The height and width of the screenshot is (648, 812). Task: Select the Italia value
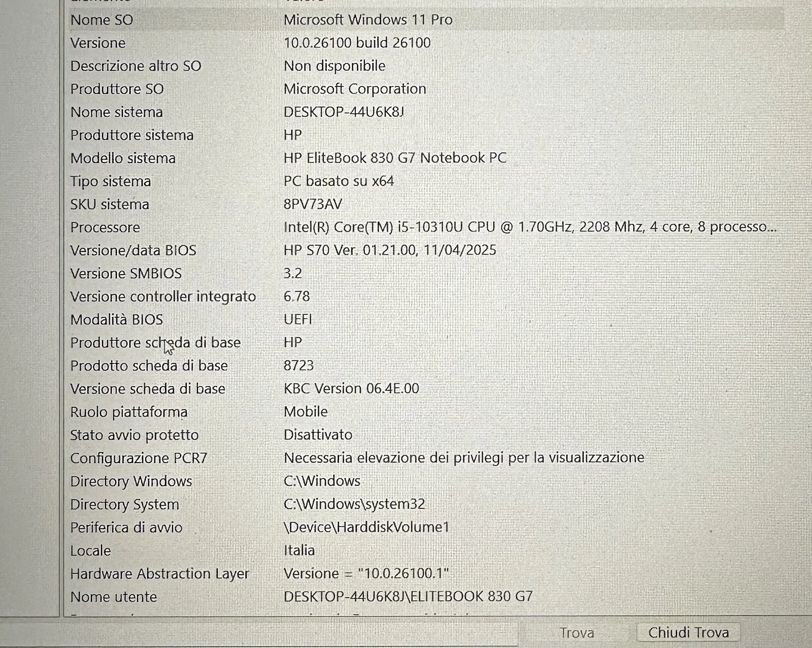click(x=299, y=550)
